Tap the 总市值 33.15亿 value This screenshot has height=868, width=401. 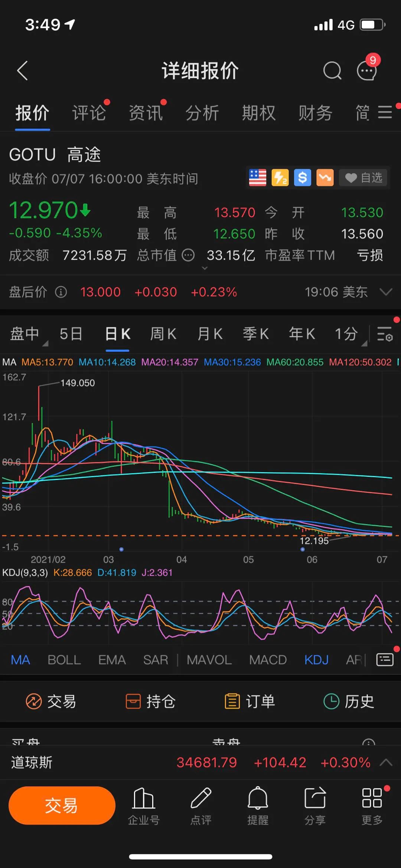point(231,255)
